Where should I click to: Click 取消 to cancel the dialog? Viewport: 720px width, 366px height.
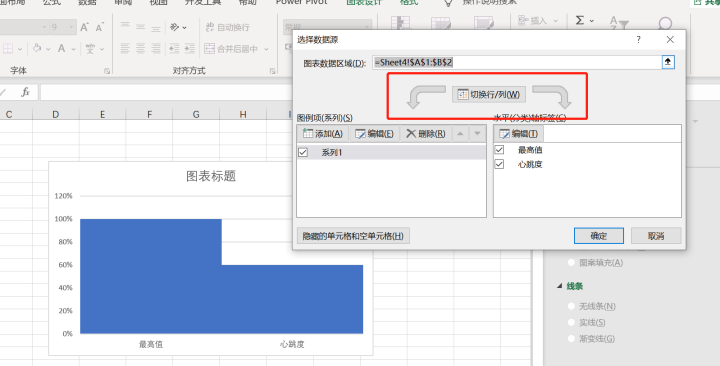[656, 236]
